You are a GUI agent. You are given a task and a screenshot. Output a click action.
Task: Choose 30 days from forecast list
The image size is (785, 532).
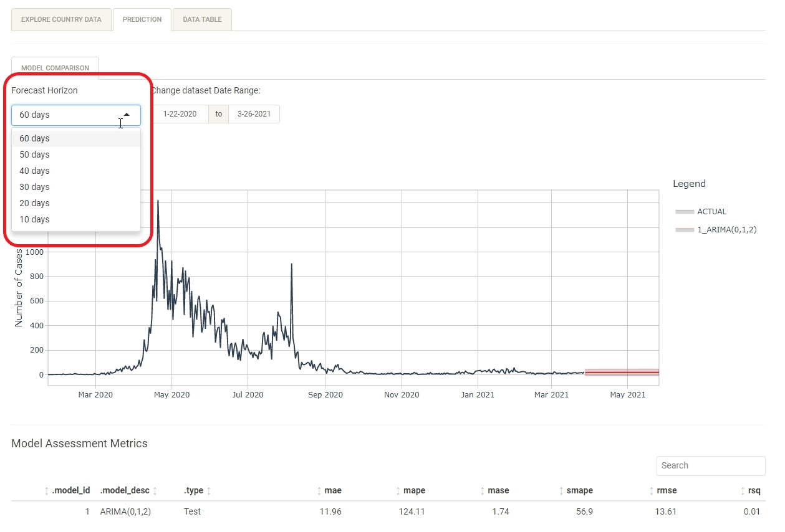[34, 187]
